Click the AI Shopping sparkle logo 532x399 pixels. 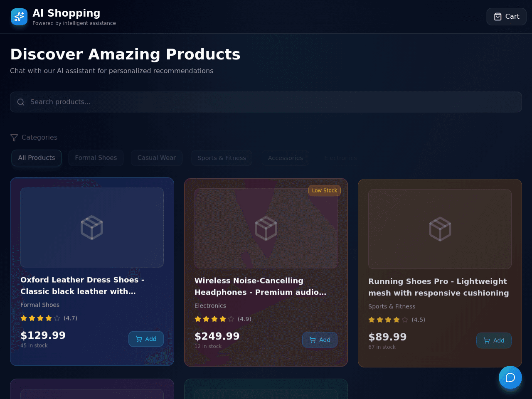point(19,17)
